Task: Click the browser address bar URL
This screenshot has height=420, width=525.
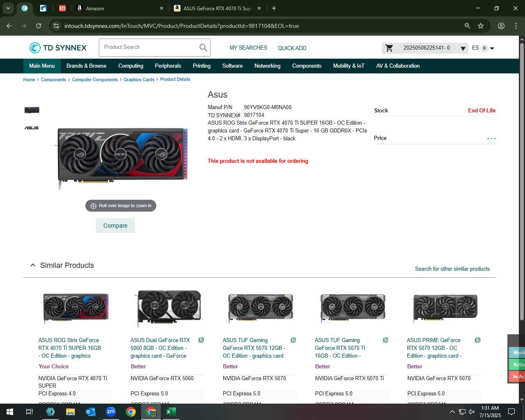Action: click(x=182, y=26)
